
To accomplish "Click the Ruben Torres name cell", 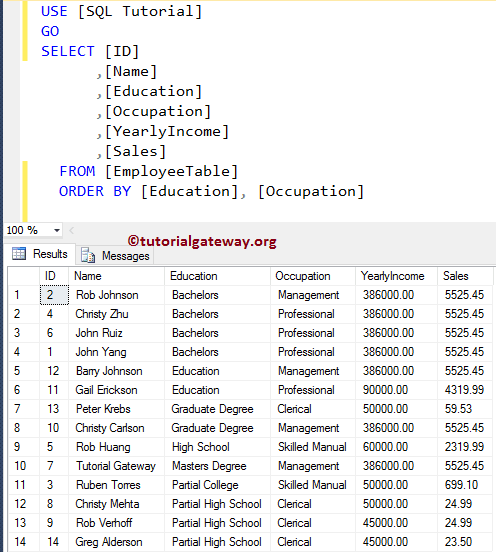I will point(117,485).
